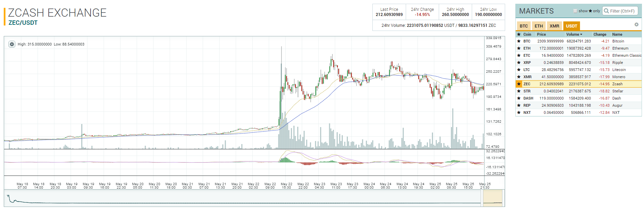Open the Litecoin market row
The image size is (644, 211).
click(x=578, y=70)
